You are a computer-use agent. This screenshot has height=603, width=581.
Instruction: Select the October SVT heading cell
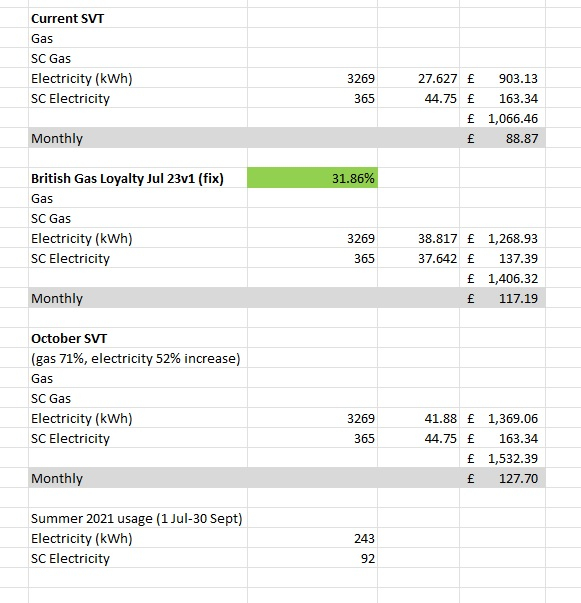coord(138,338)
